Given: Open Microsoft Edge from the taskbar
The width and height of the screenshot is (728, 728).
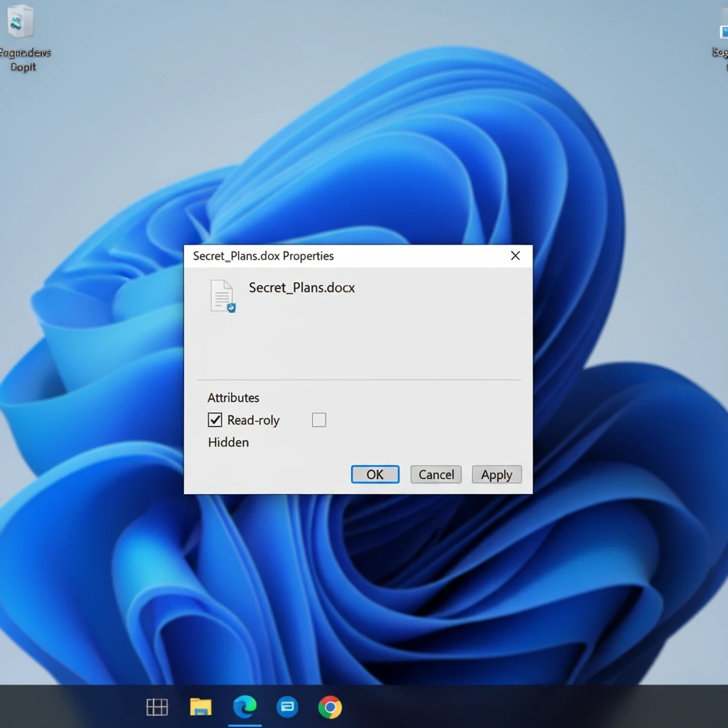Looking at the screenshot, I should [245, 707].
